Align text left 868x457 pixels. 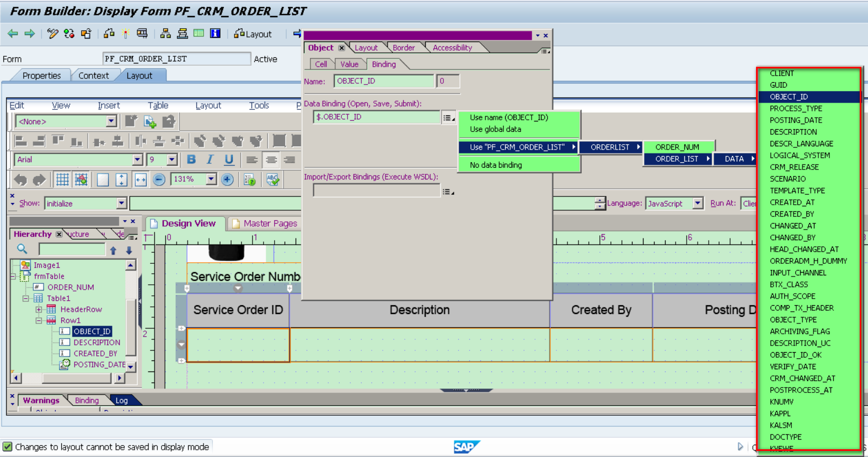tap(252, 160)
